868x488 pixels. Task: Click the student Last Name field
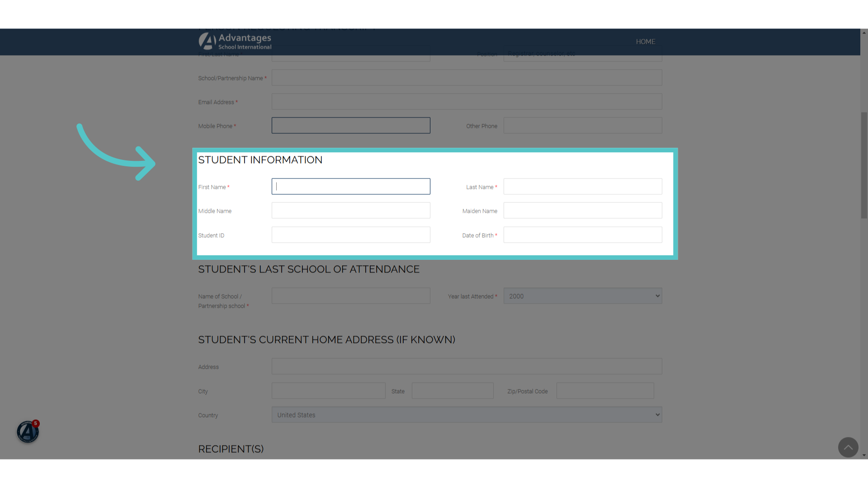point(583,187)
